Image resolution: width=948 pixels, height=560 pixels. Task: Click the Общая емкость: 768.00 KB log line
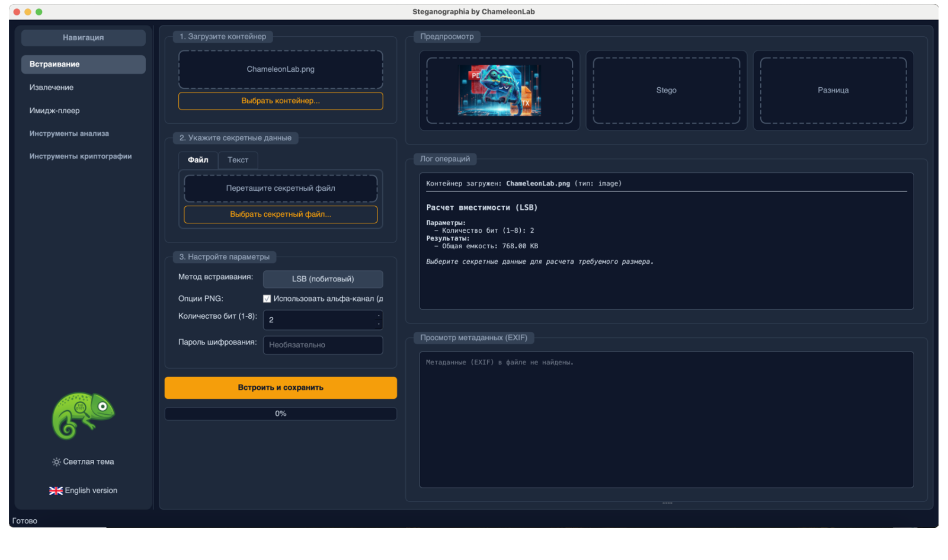coord(486,246)
